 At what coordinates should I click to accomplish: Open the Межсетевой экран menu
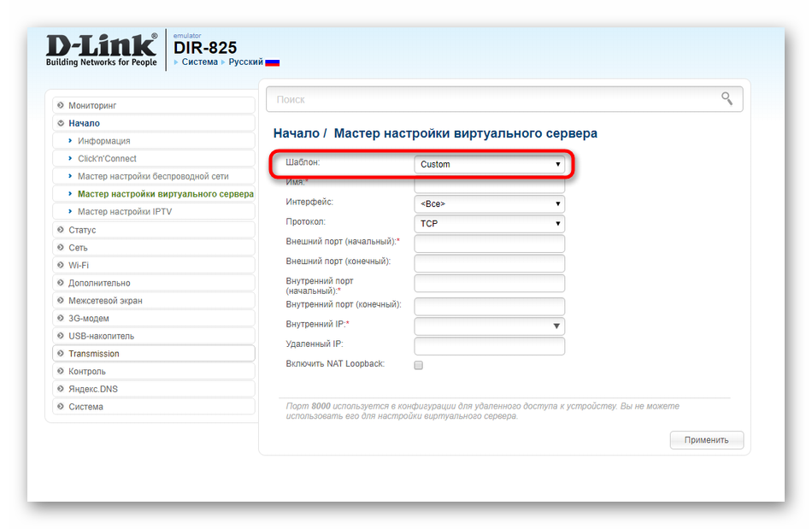pos(105,301)
